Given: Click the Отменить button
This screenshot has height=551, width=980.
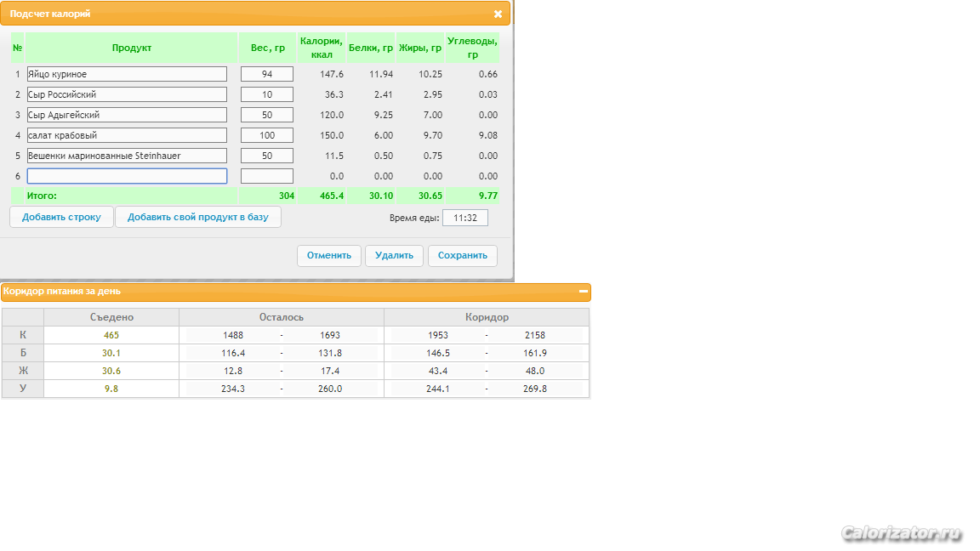Looking at the screenshot, I should point(328,255).
